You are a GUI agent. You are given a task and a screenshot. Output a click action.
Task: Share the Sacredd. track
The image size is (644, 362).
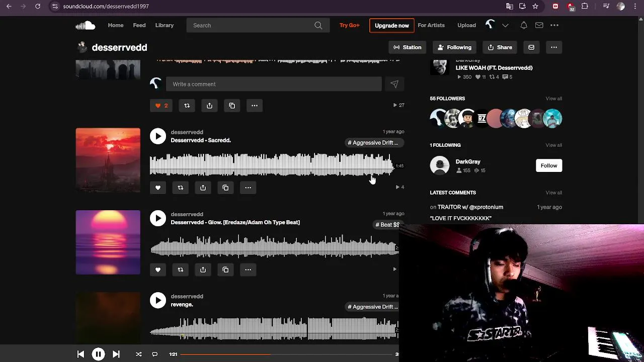tap(203, 188)
